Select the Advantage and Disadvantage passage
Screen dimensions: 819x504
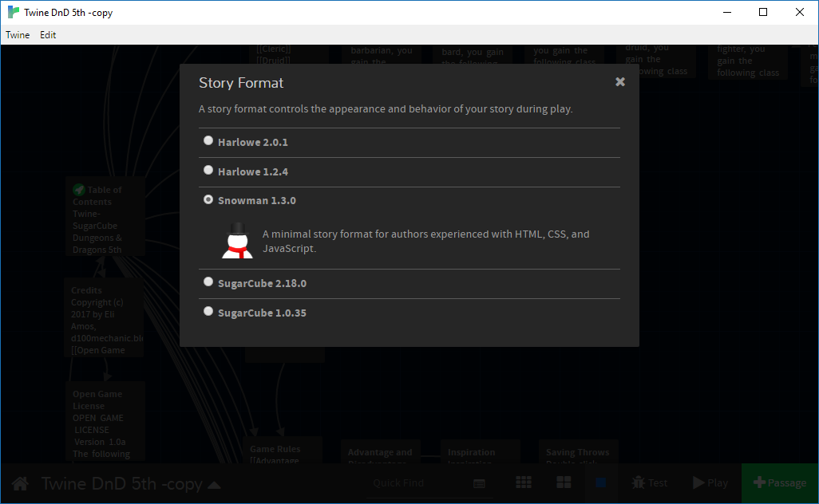380,452
